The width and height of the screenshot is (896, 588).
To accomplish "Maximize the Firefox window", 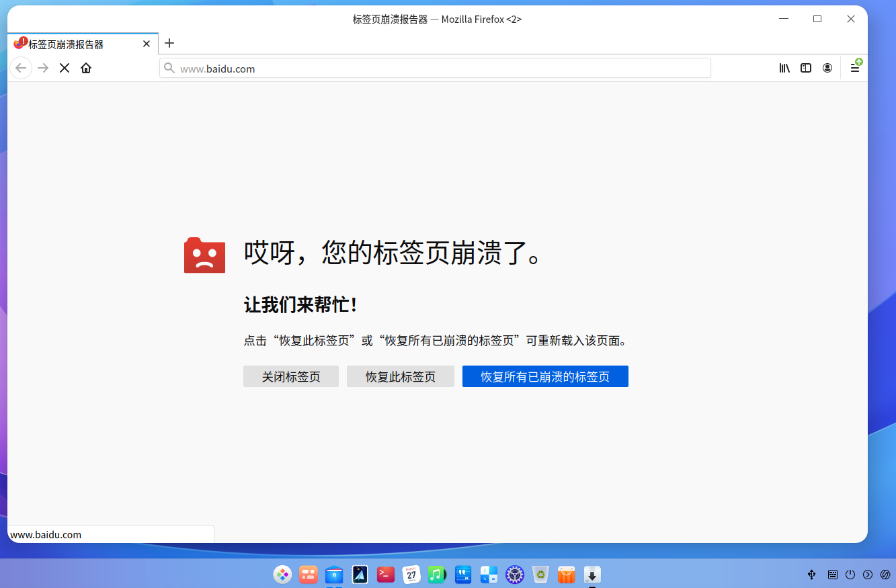I will 817,19.
